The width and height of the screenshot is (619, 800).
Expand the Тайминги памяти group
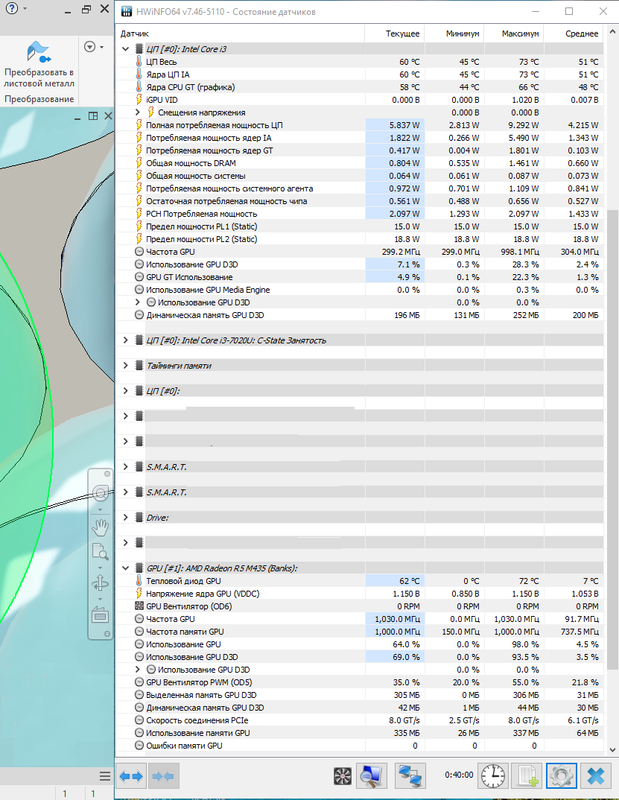pos(126,365)
